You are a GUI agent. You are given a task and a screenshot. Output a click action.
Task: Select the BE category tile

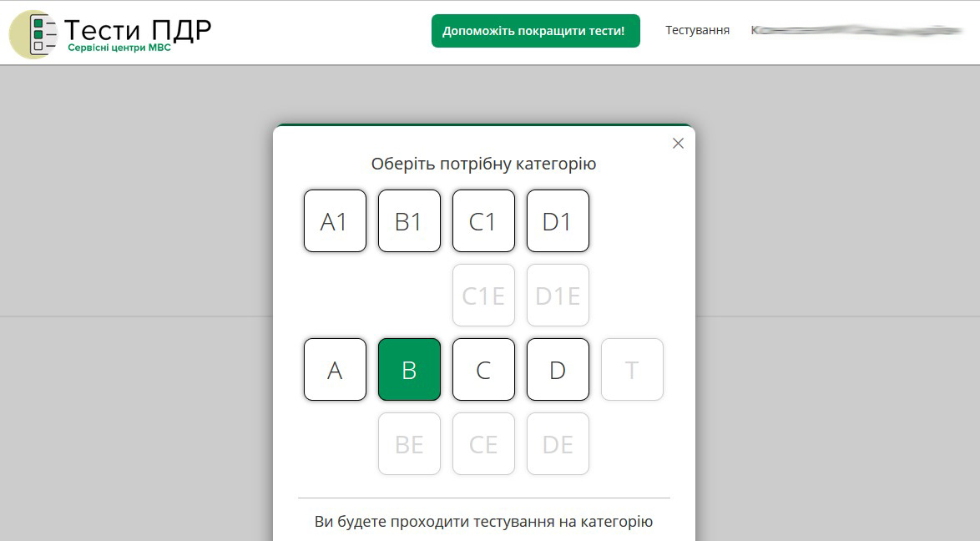coord(409,444)
